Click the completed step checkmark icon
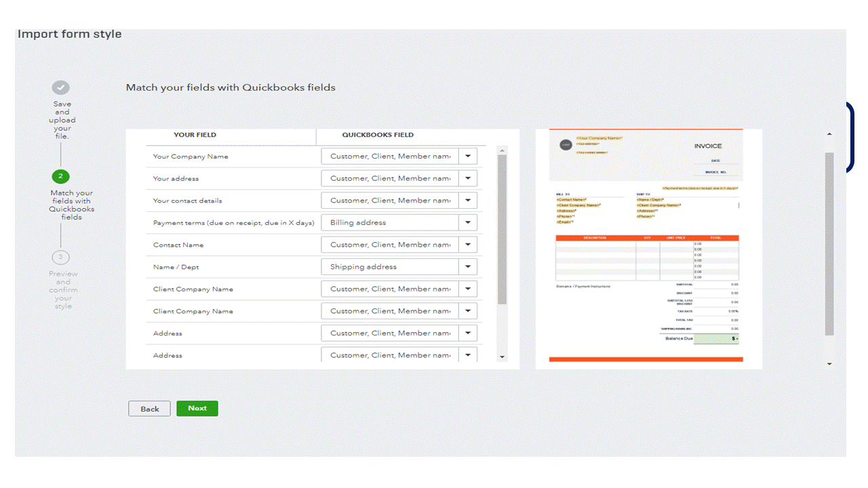This screenshot has width=868, height=488. coord(61,87)
